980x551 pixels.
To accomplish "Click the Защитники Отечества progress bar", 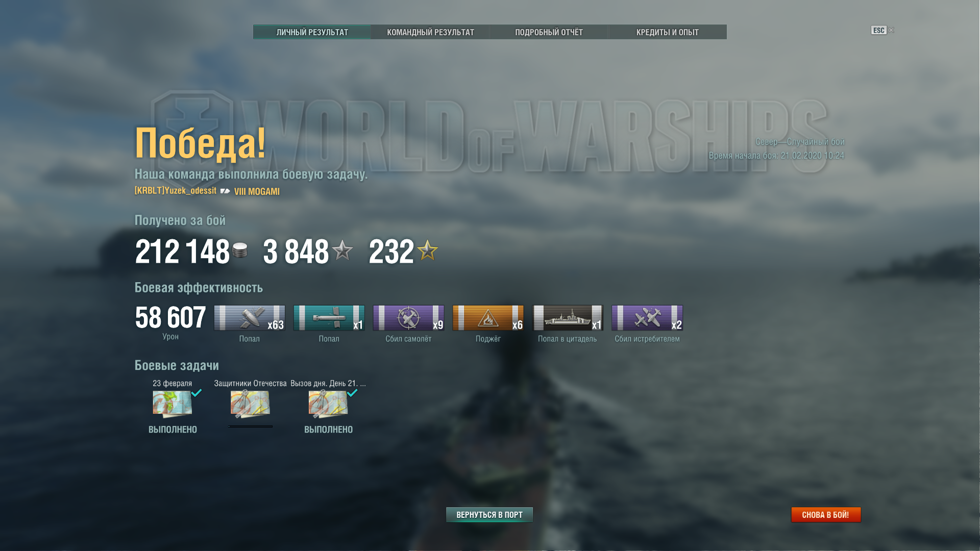I will 250,427.
